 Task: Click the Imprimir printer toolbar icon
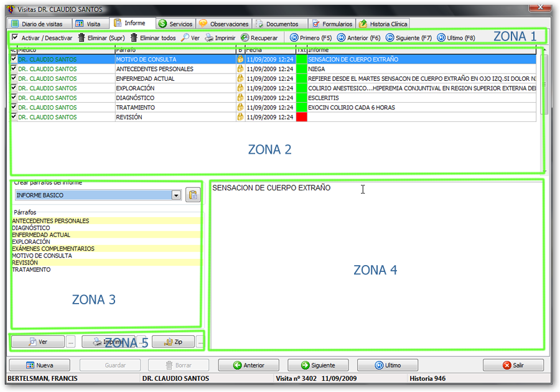click(210, 38)
